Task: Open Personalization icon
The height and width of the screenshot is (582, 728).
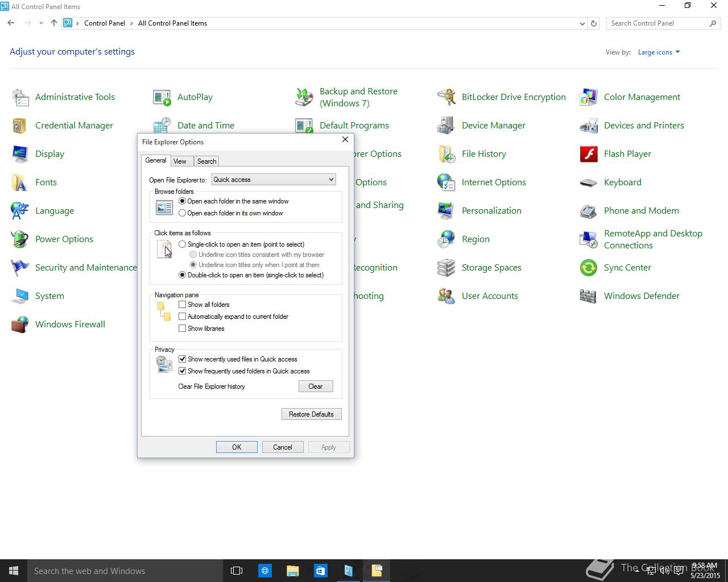Action: point(446,211)
